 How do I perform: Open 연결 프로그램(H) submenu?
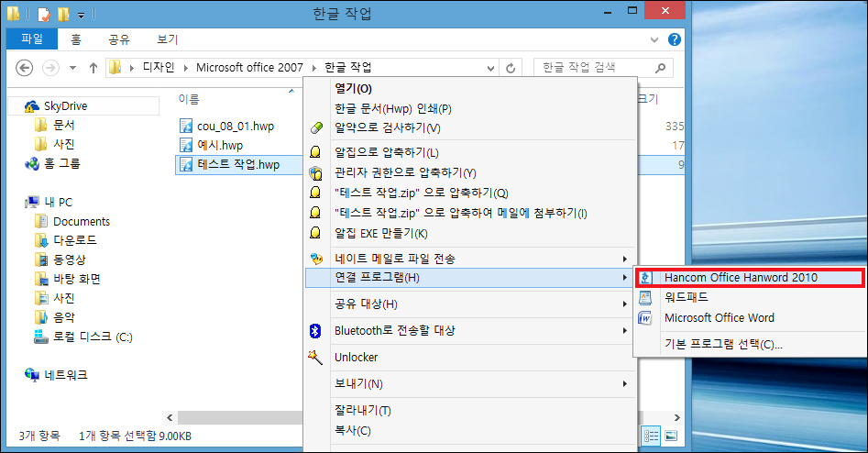tap(470, 278)
